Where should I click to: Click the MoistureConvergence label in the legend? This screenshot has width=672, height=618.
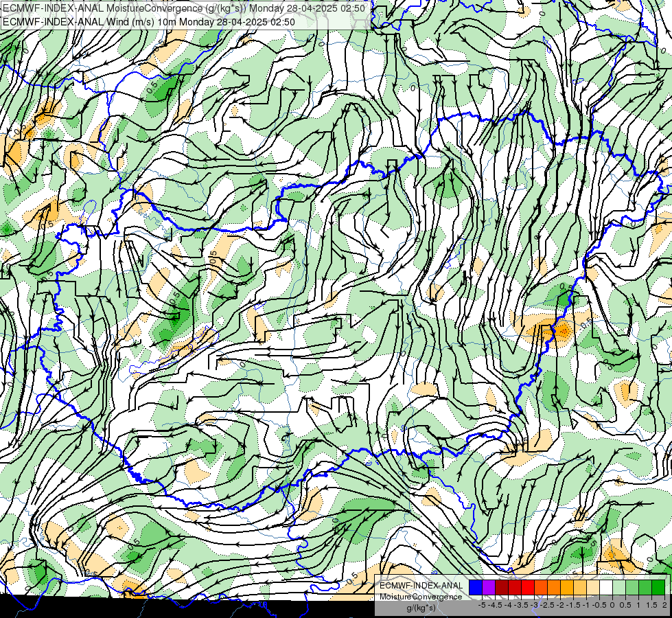pos(421,597)
